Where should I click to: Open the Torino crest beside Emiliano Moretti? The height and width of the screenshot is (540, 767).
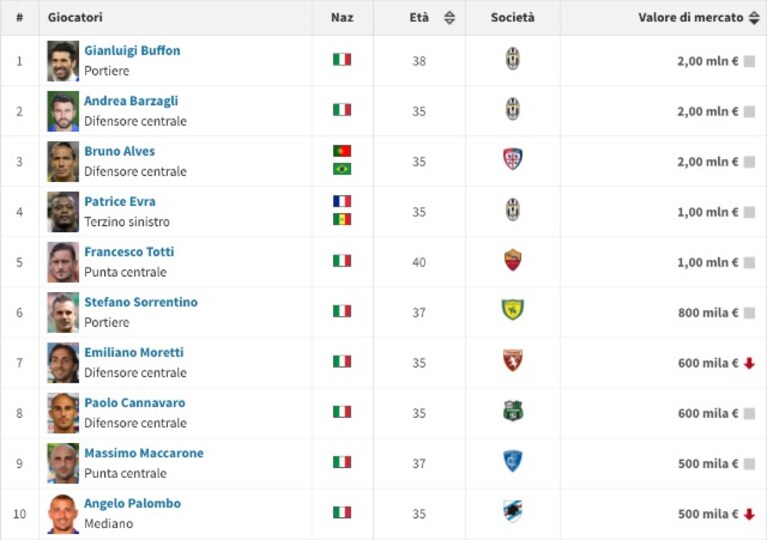click(x=512, y=360)
